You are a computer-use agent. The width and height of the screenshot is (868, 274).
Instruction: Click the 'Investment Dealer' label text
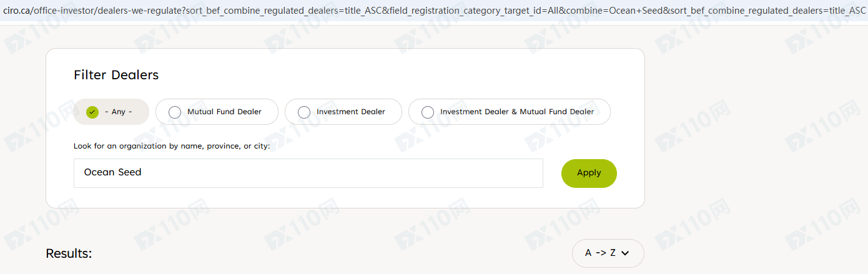(350, 112)
